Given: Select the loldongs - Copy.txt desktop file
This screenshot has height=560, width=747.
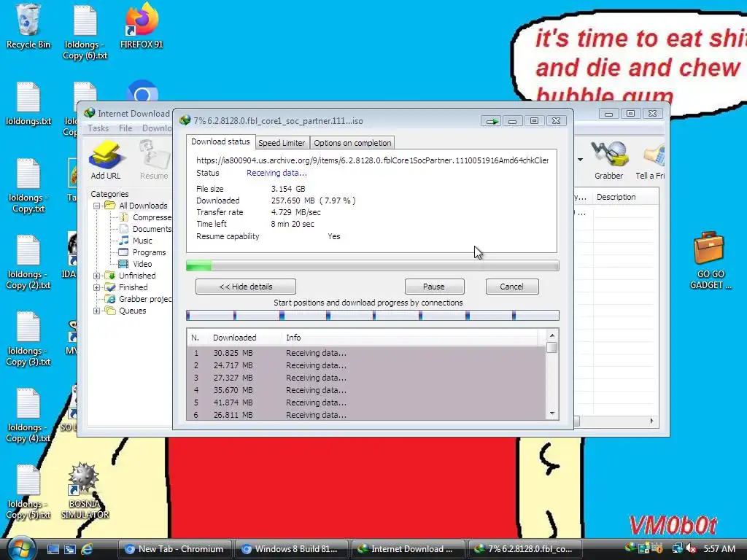Looking at the screenshot, I should (x=28, y=186).
